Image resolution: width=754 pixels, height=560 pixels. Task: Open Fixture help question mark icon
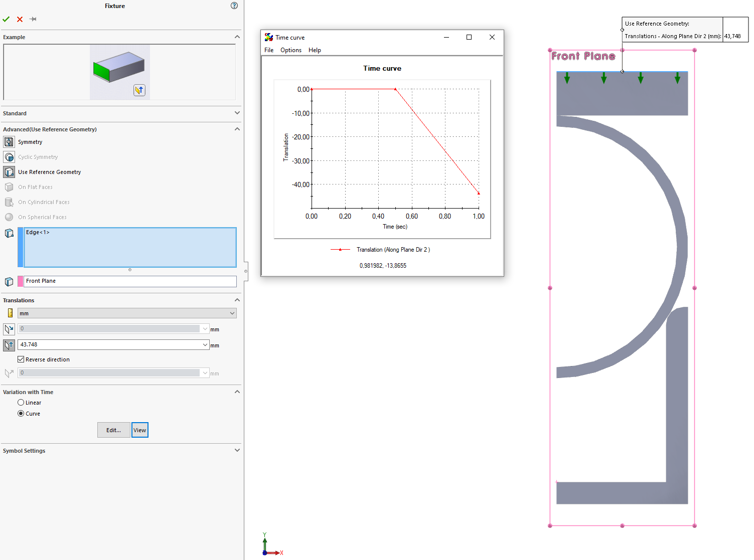(234, 6)
